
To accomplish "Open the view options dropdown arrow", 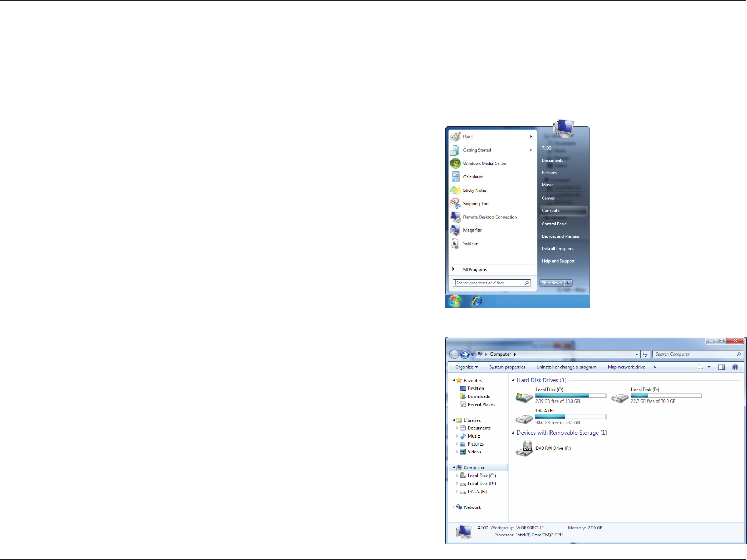I will point(709,367).
